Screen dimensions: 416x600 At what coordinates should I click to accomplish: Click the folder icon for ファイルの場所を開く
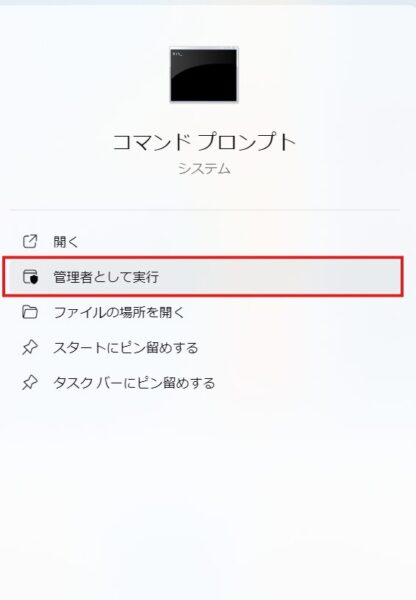[x=30, y=312]
